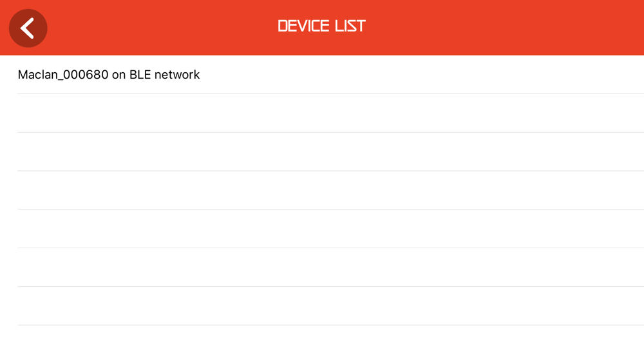
Task: Click the separator line under the Maclan entry
Action: (x=330, y=93)
